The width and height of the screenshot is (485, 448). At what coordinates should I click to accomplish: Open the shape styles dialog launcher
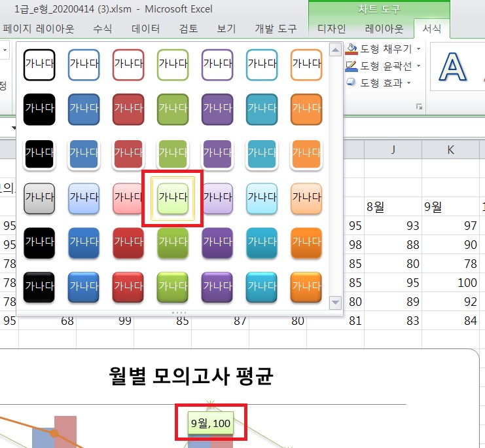(x=418, y=107)
